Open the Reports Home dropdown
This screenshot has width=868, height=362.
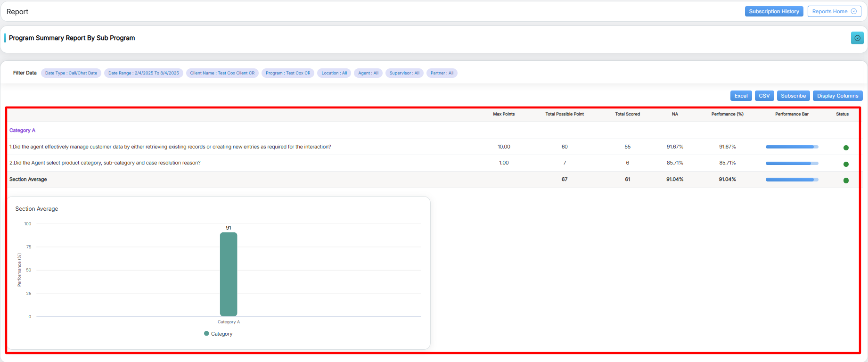coord(834,11)
